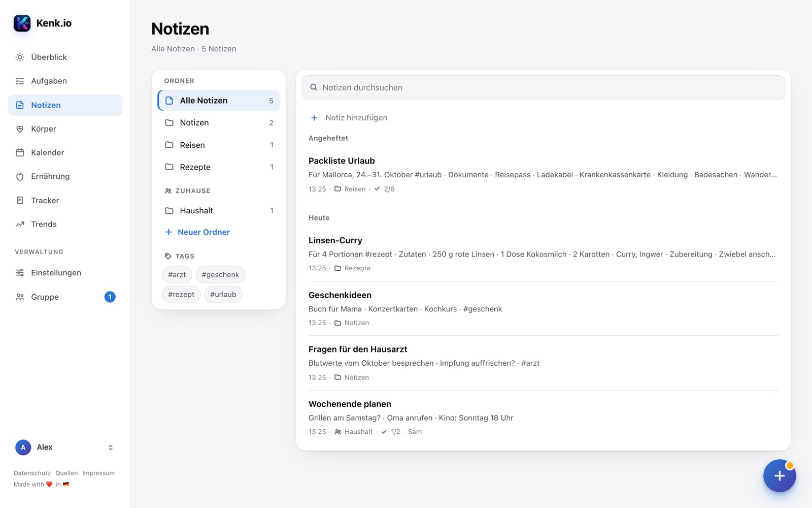Select the Alle Notizen folder
The width and height of the screenshot is (812, 508).
point(219,101)
